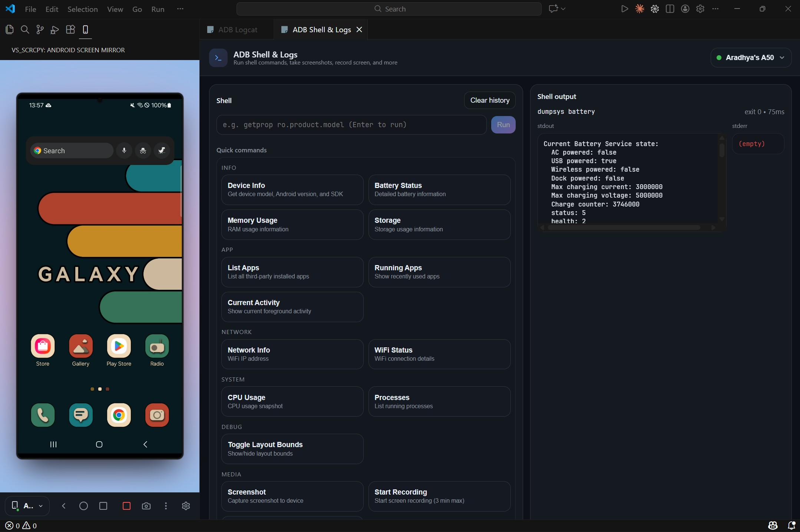Image resolution: width=800 pixels, height=532 pixels.
Task: Expand Aradhya's A50 device dropdown
Action: pos(751,57)
